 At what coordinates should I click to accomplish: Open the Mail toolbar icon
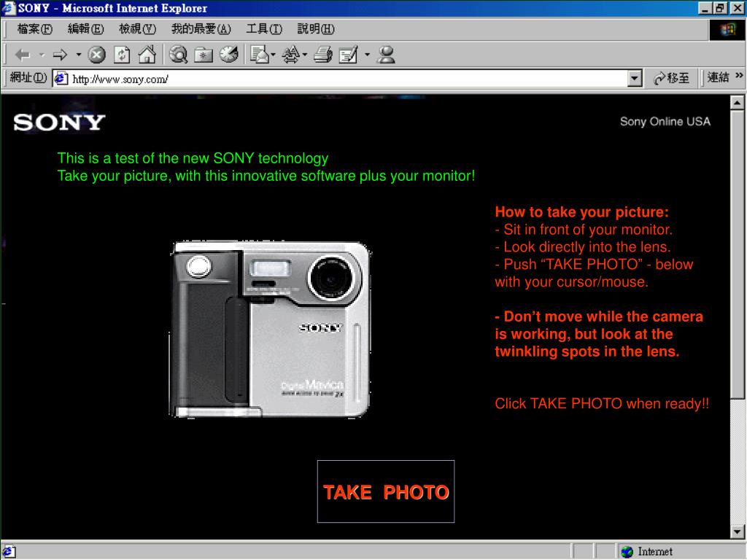260,55
